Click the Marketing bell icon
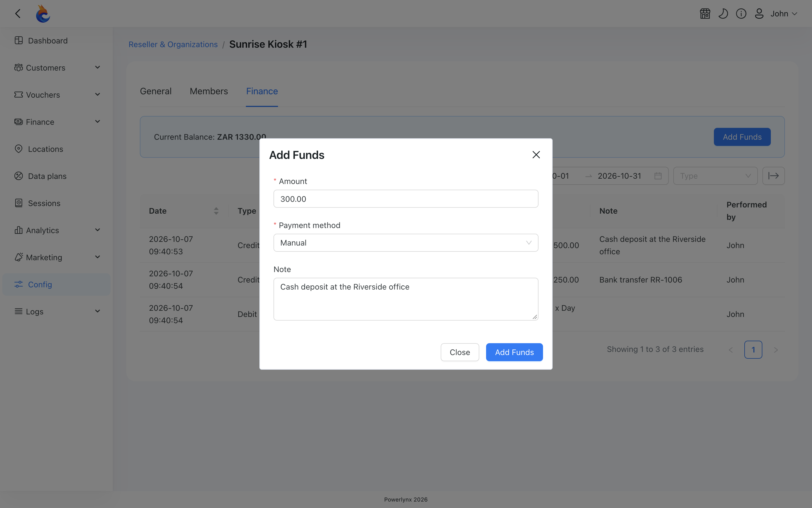 (18, 257)
